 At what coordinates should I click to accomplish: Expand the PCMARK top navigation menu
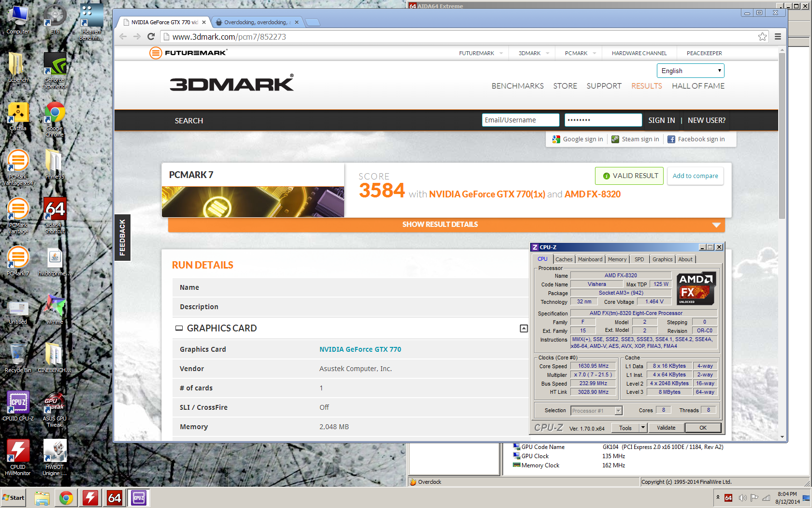coord(580,53)
